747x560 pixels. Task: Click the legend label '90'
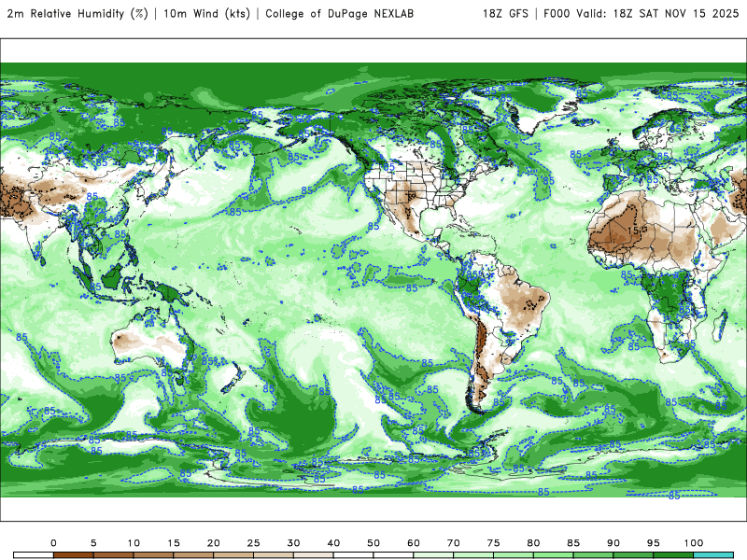click(613, 543)
